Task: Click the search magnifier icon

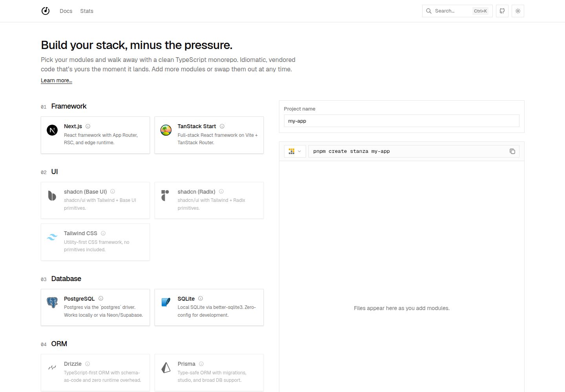Action: pyautogui.click(x=429, y=11)
